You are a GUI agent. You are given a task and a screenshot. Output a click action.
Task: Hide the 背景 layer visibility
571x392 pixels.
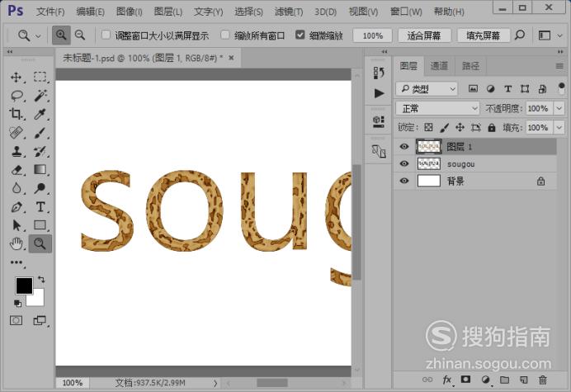tap(404, 181)
